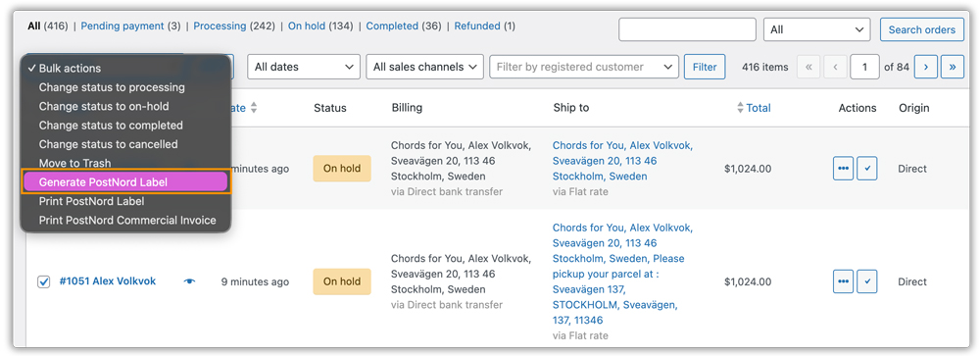
Task: Choose Change status to completed
Action: click(x=125, y=126)
